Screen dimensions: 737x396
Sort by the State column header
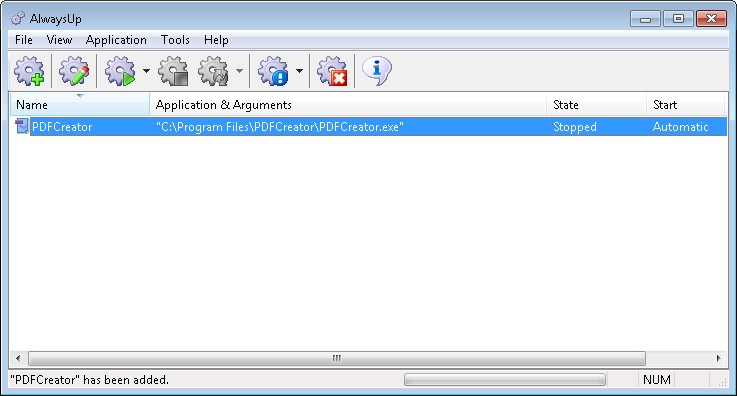[596, 104]
